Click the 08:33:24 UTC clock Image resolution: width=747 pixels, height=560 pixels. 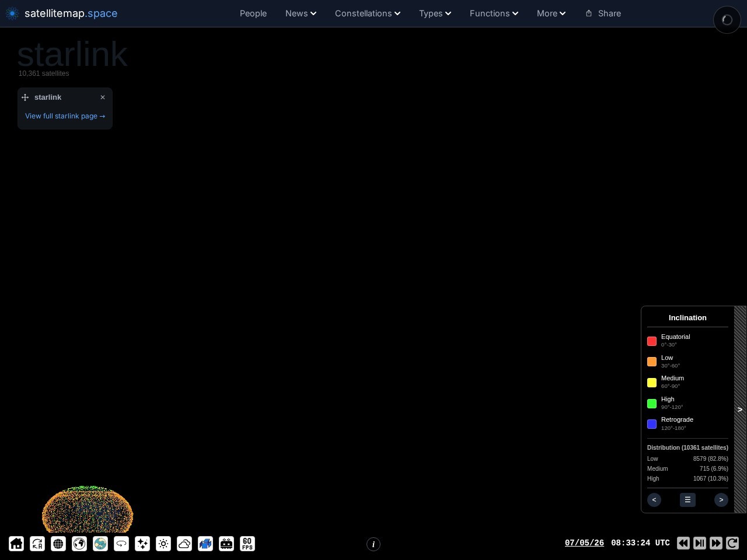pyautogui.click(x=640, y=543)
